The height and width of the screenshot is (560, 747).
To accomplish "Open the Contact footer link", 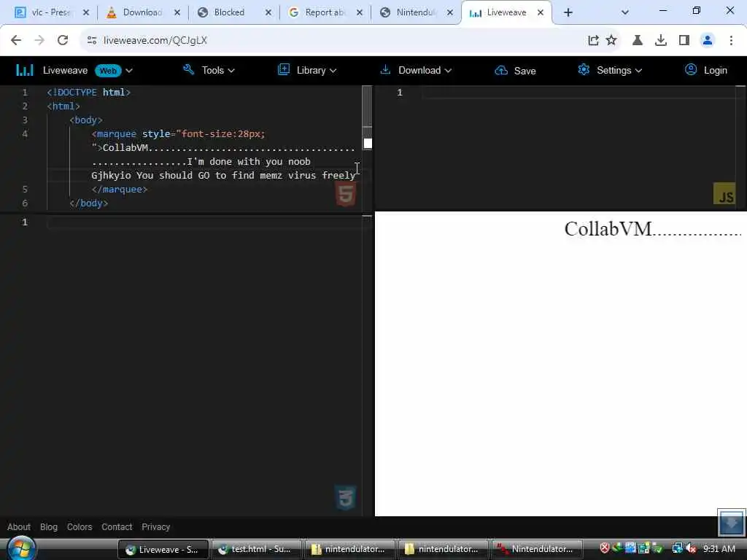I will [x=117, y=526].
